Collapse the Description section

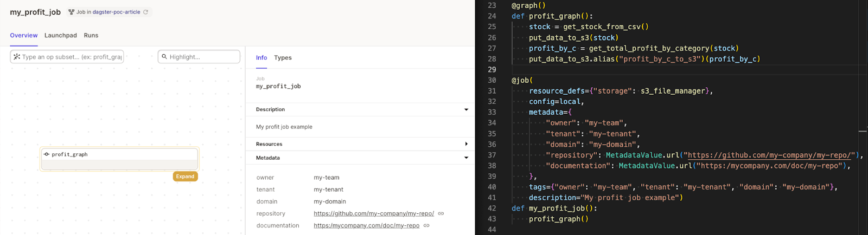point(466,109)
